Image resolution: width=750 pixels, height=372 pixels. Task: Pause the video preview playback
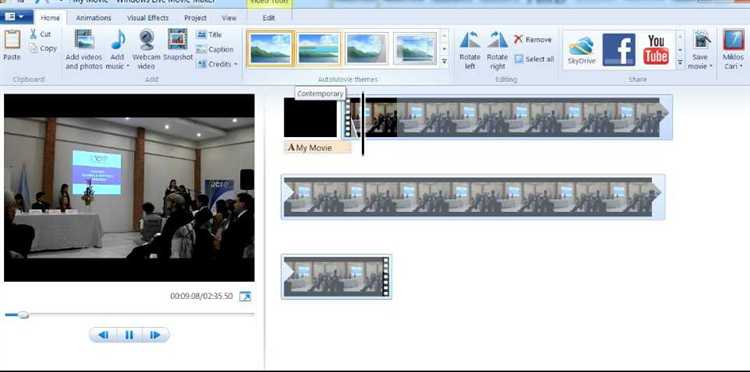pyautogui.click(x=129, y=335)
